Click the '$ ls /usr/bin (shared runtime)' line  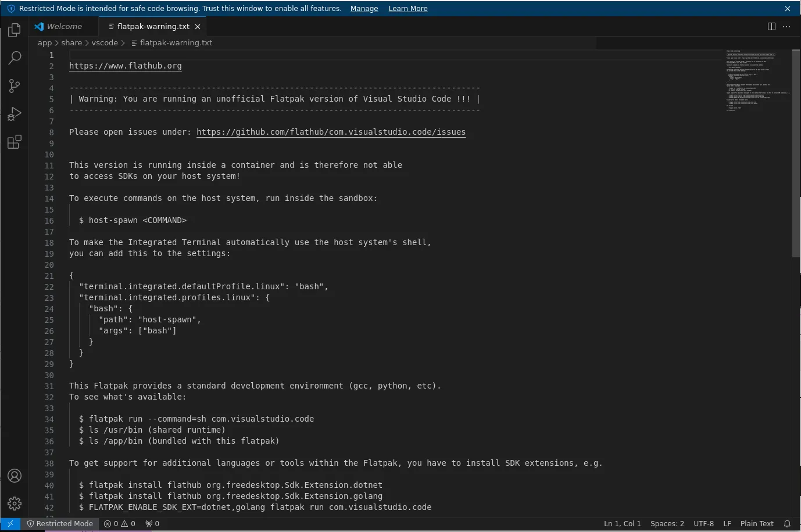tap(152, 430)
